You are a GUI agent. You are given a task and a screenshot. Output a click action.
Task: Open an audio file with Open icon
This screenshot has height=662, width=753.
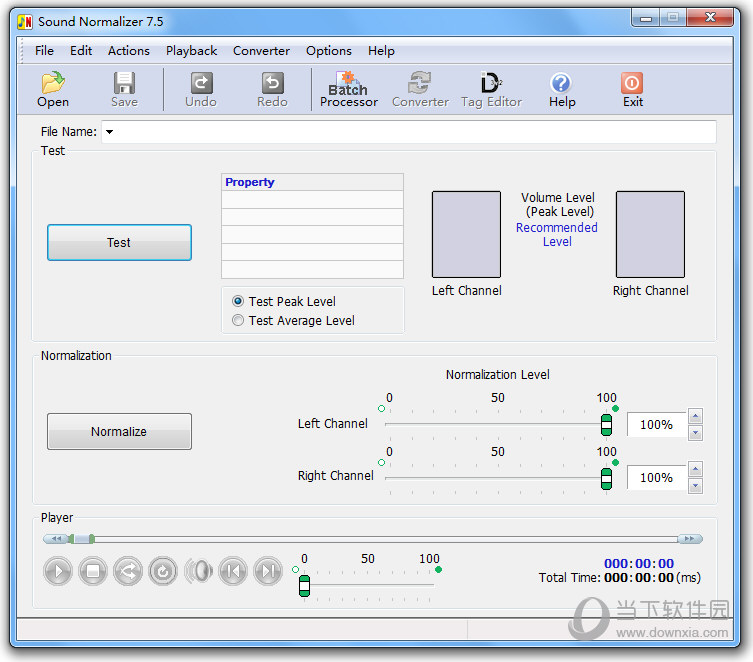[x=53, y=89]
